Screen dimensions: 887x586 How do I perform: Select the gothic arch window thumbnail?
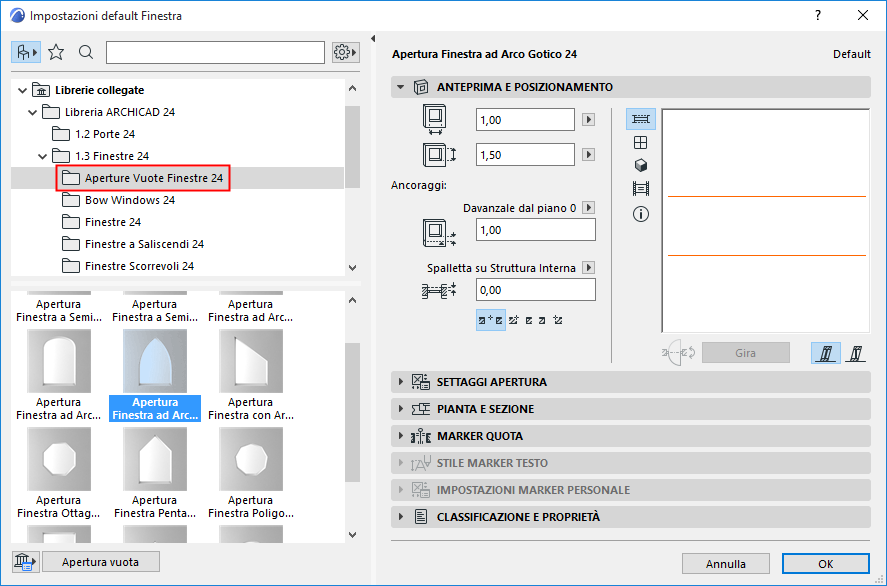click(155, 361)
